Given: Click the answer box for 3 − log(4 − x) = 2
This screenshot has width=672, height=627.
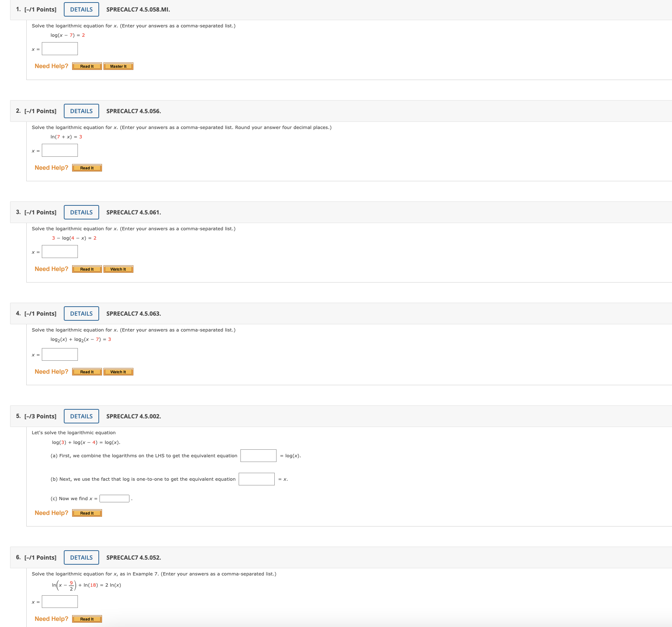Looking at the screenshot, I should (60, 252).
